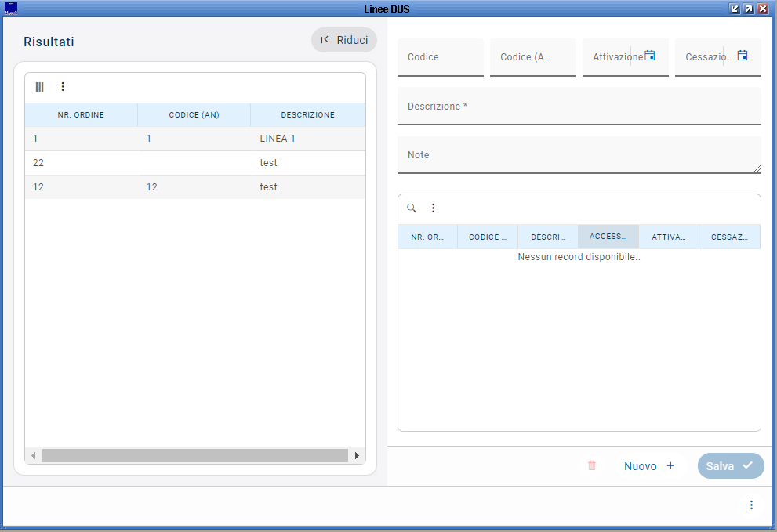The image size is (777, 532).
Task: Collapse results panel with Riduci button
Action: [344, 40]
